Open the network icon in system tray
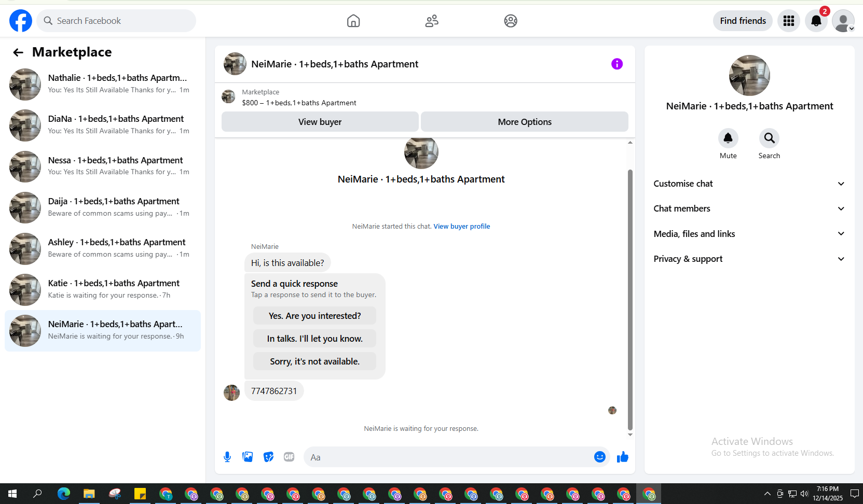The height and width of the screenshot is (504, 863). pyautogui.click(x=792, y=494)
